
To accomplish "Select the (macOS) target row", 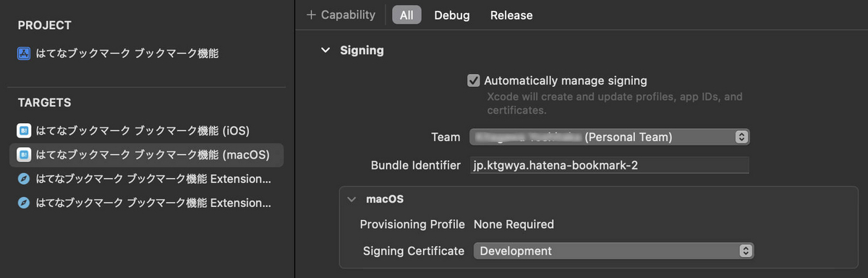I will tap(146, 154).
